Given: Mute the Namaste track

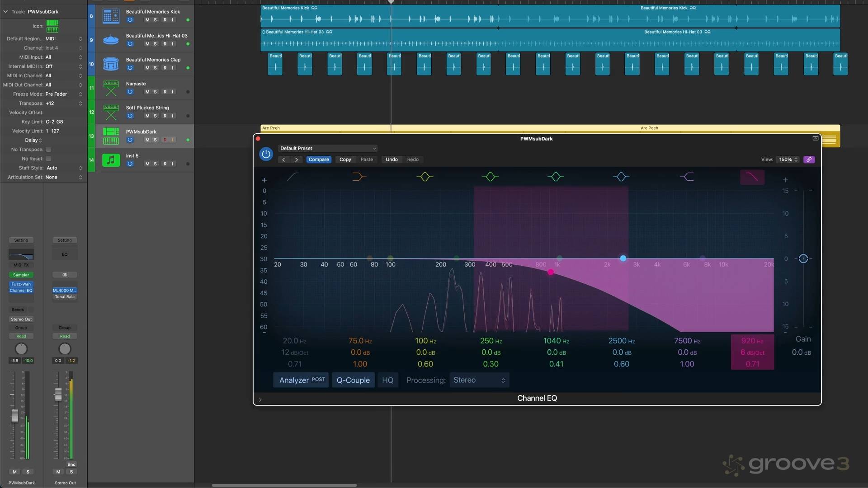Looking at the screenshot, I should click(147, 92).
